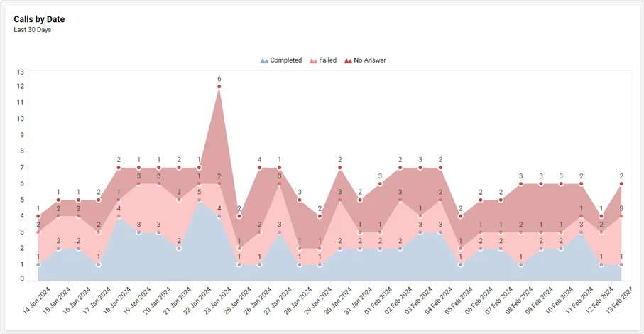Click the Failed legend triangle icon
This screenshot has width=644, height=334.
[x=314, y=61]
